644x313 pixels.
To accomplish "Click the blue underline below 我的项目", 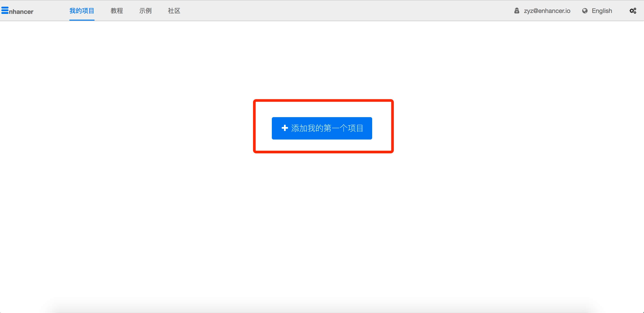I will [82, 20].
